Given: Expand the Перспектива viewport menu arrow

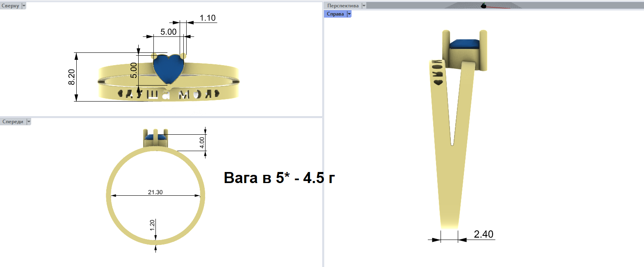Looking at the screenshot, I should click(363, 6).
